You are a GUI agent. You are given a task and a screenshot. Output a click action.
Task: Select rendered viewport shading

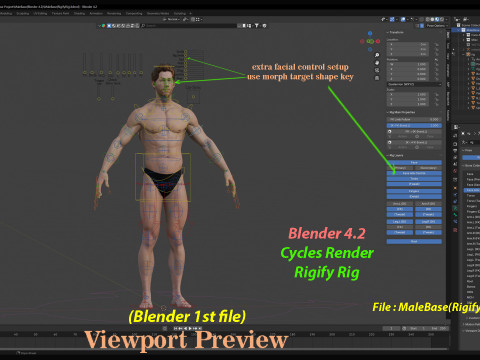tap(442, 19)
